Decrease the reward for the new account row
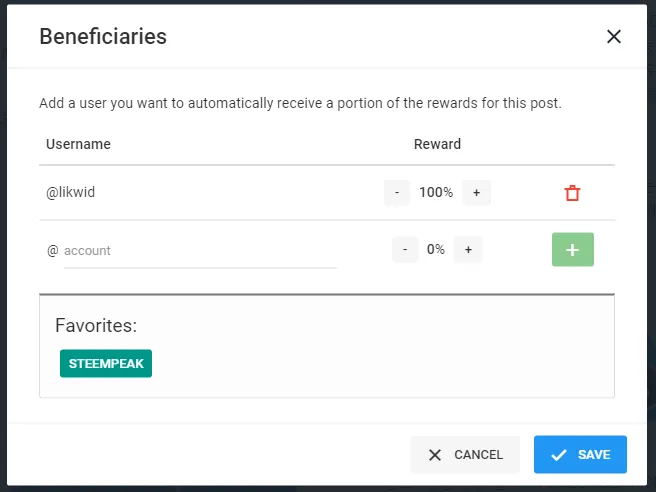Screen dimensions: 656x492 (405, 250)
